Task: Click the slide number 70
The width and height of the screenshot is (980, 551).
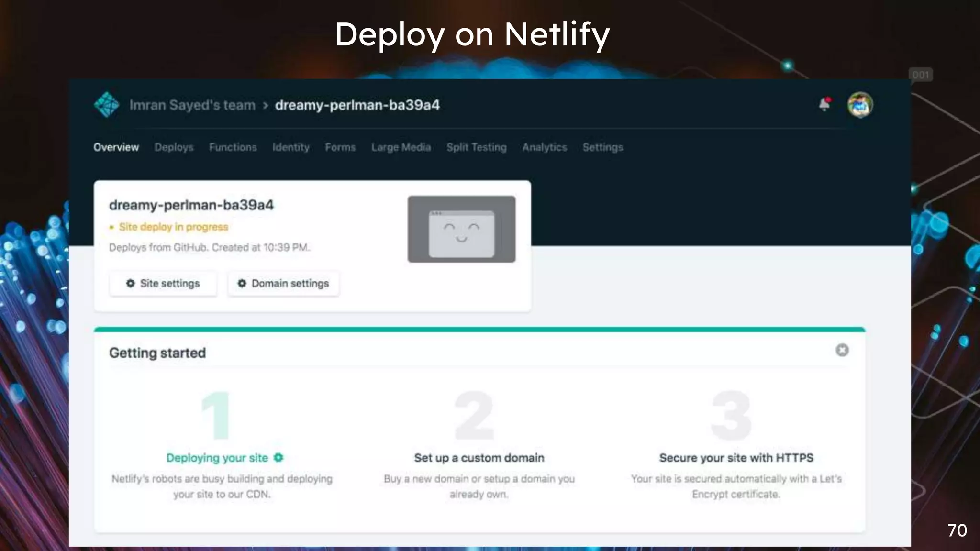Action: 957,530
